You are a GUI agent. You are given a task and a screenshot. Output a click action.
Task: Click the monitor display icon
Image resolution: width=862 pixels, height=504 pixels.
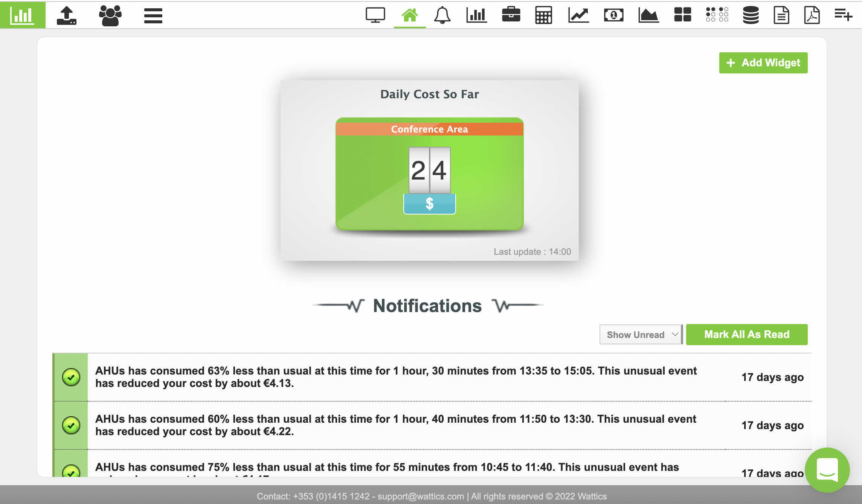[x=375, y=15]
